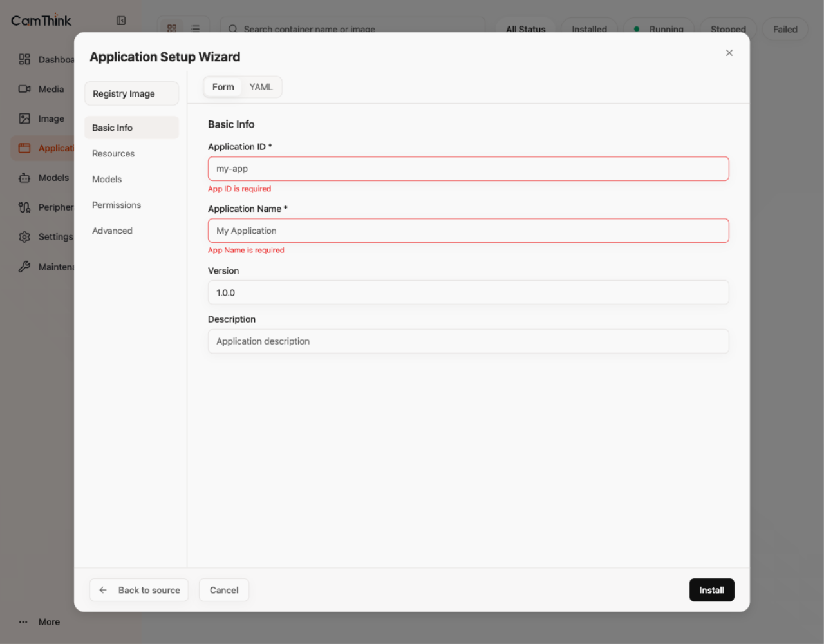Switch to the YAML tab
824x644 pixels.
click(x=261, y=87)
